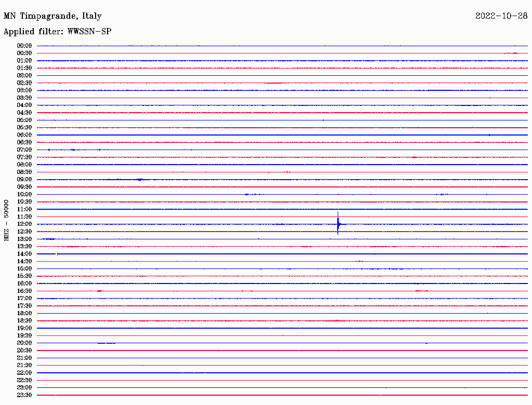
Task: Click the 15:30 time label
Action: 24,276
